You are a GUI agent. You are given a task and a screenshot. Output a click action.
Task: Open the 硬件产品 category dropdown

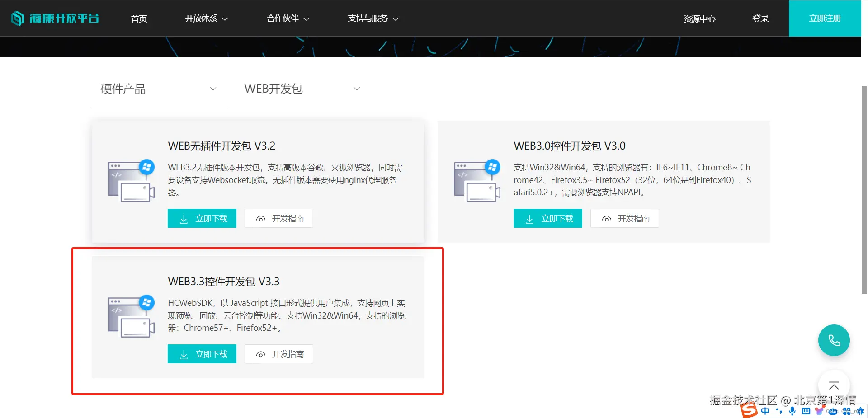tap(159, 89)
